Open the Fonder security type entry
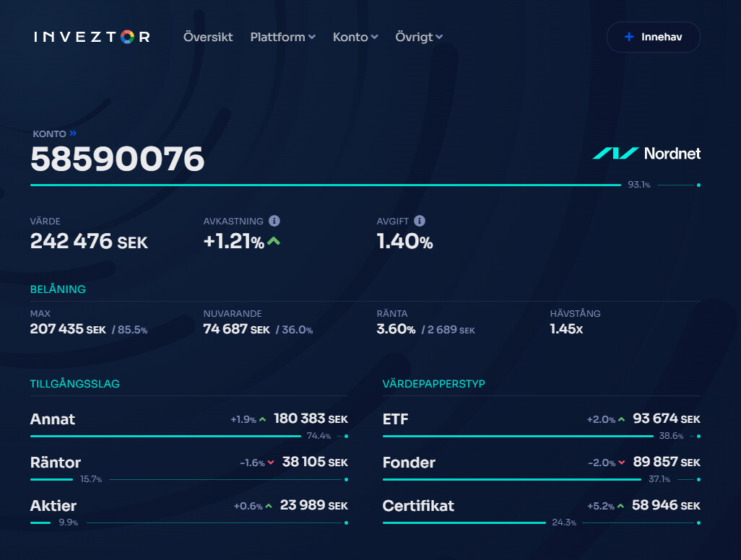The image size is (741, 560). [409, 463]
